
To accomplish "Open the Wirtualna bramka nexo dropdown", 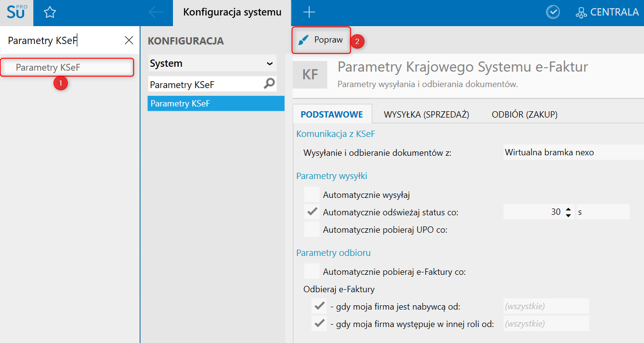I will [x=573, y=152].
